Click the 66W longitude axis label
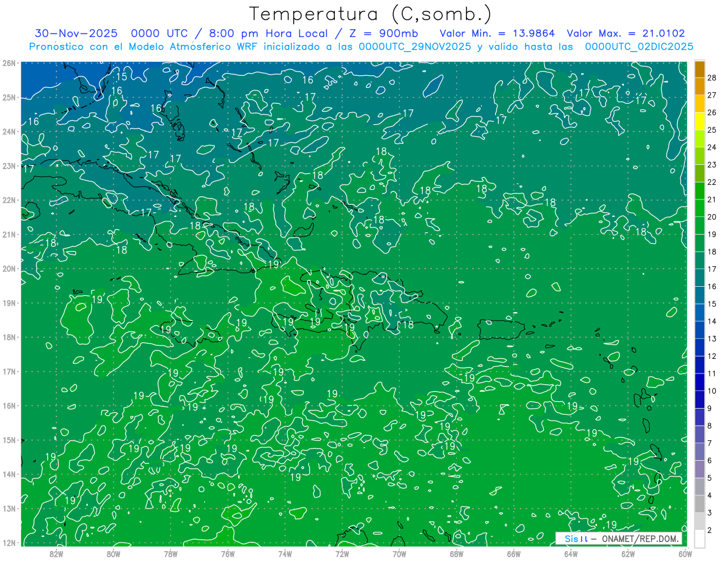 [513, 554]
